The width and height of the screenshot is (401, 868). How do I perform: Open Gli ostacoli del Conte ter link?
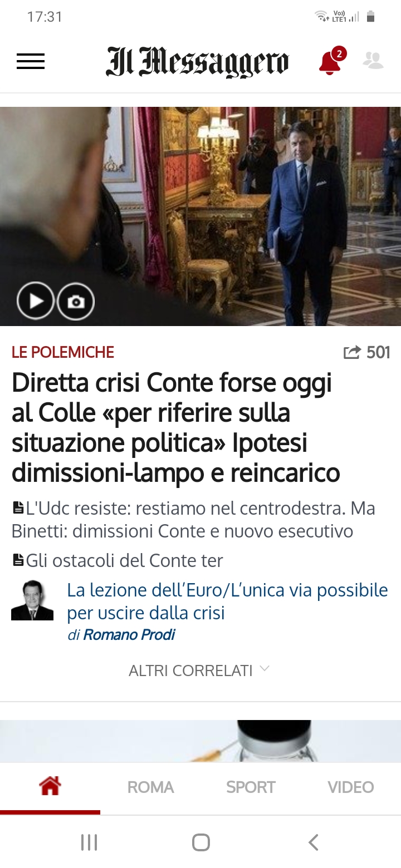pyautogui.click(x=118, y=560)
